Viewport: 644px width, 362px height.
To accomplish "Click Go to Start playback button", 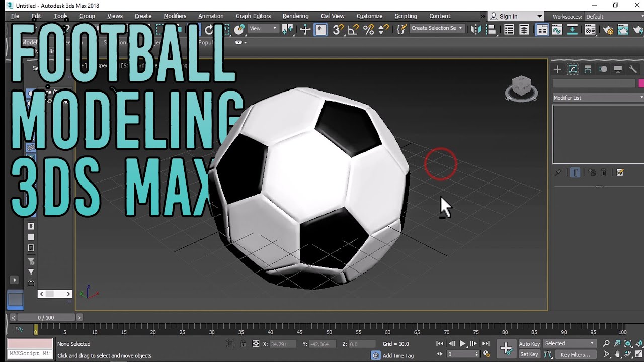I will [x=440, y=344].
